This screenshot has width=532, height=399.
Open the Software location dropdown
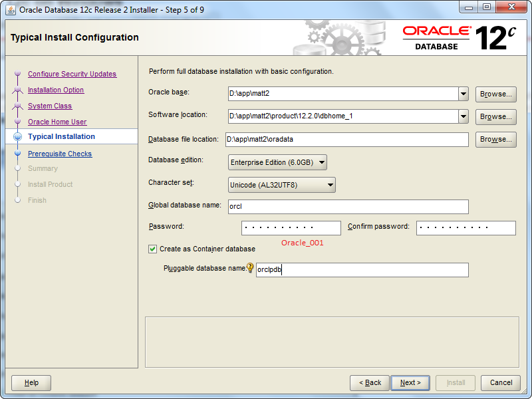(464, 116)
